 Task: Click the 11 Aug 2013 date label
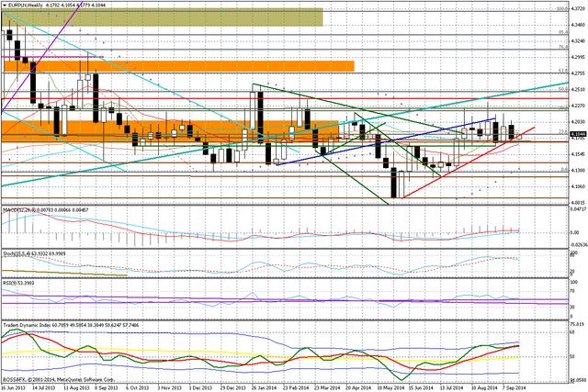75,387
